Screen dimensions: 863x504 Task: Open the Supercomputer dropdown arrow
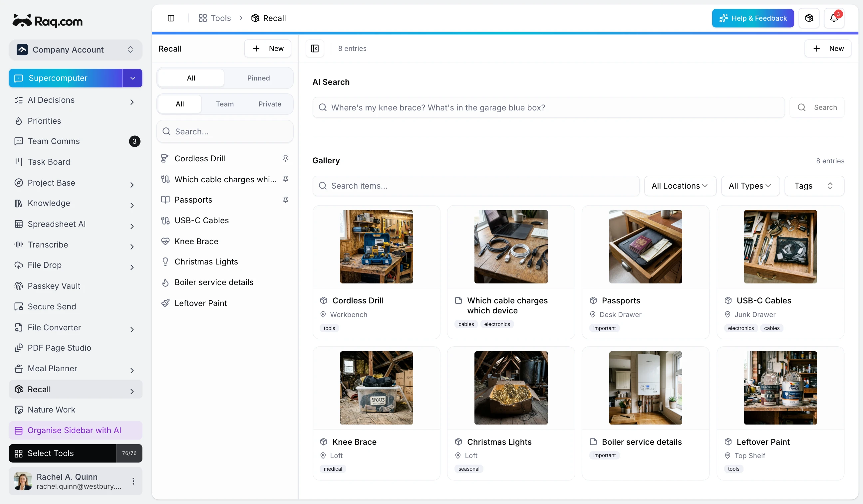click(x=133, y=78)
